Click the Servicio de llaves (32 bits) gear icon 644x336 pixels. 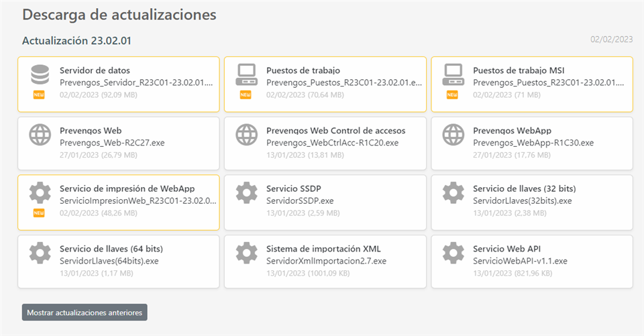(x=453, y=193)
